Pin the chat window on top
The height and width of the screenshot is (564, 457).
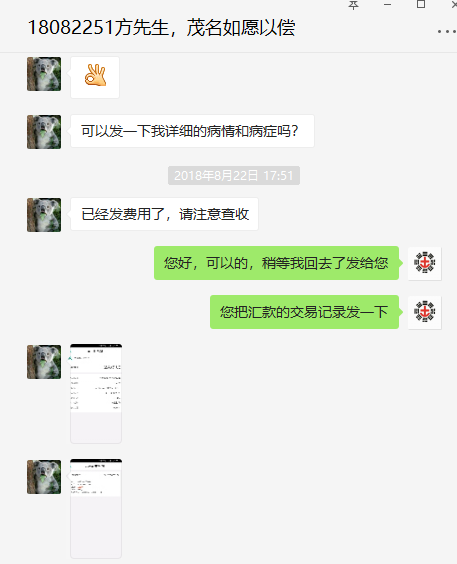[353, 5]
